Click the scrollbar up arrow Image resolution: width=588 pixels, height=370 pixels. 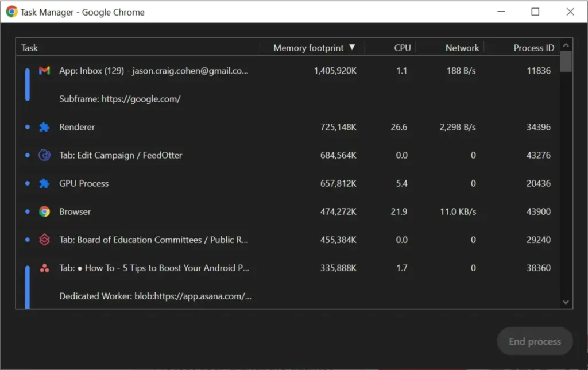point(566,45)
